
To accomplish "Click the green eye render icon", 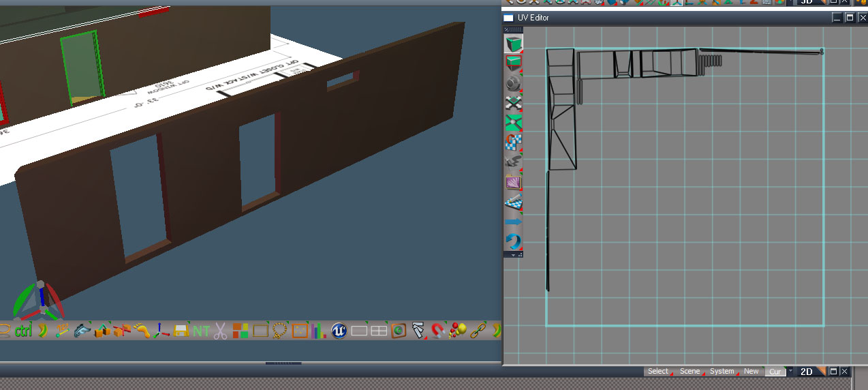I will [x=399, y=331].
